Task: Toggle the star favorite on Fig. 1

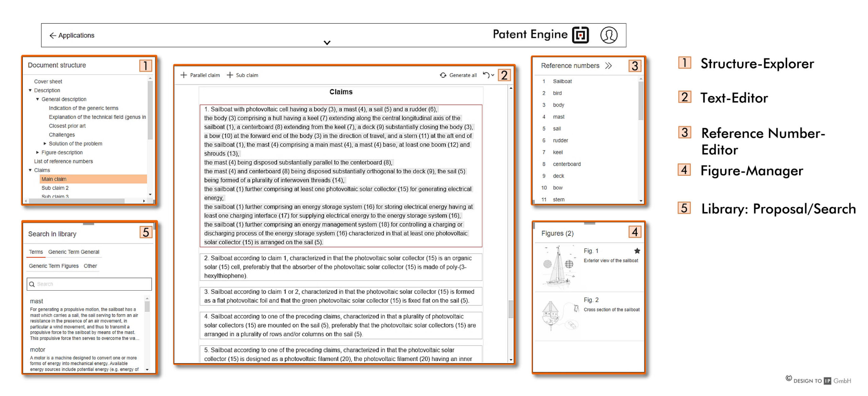Action: (x=637, y=251)
